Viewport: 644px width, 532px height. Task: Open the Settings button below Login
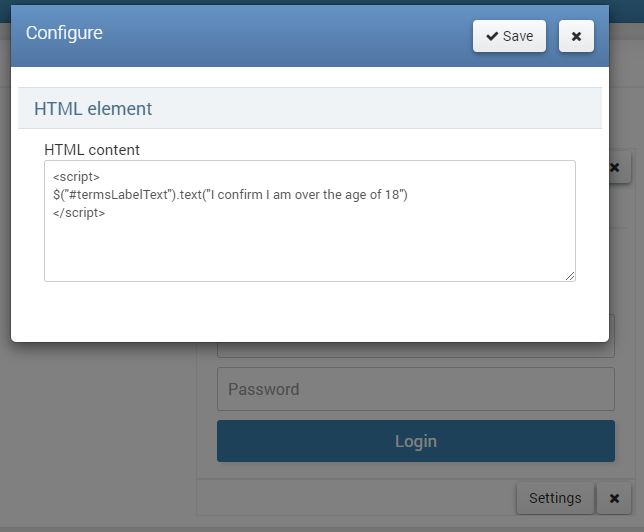pos(555,498)
